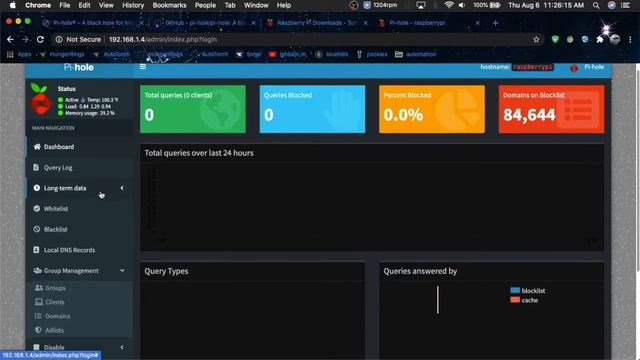Open the Bookmarks menu
This screenshot has height=360, width=640.
coord(169,5)
